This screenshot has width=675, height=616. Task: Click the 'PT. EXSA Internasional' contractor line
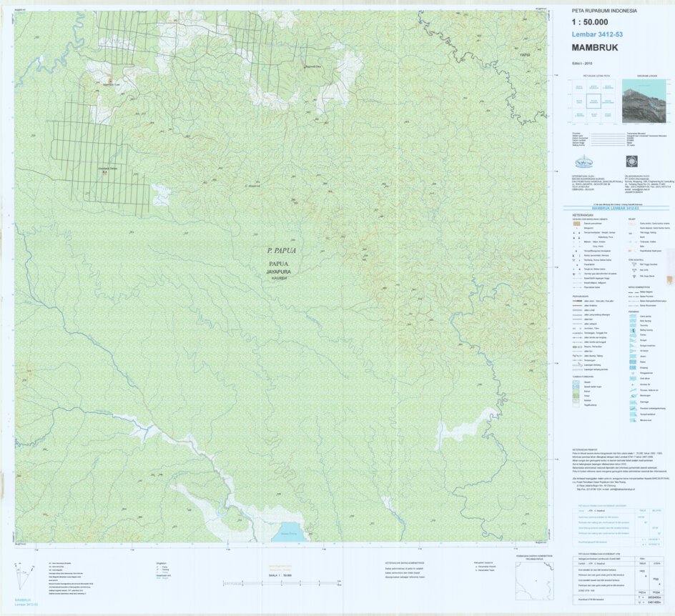(638, 179)
